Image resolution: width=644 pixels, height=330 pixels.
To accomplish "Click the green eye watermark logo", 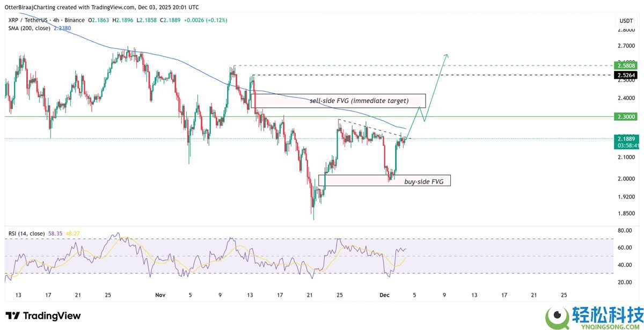I will pyautogui.click(x=559, y=316).
